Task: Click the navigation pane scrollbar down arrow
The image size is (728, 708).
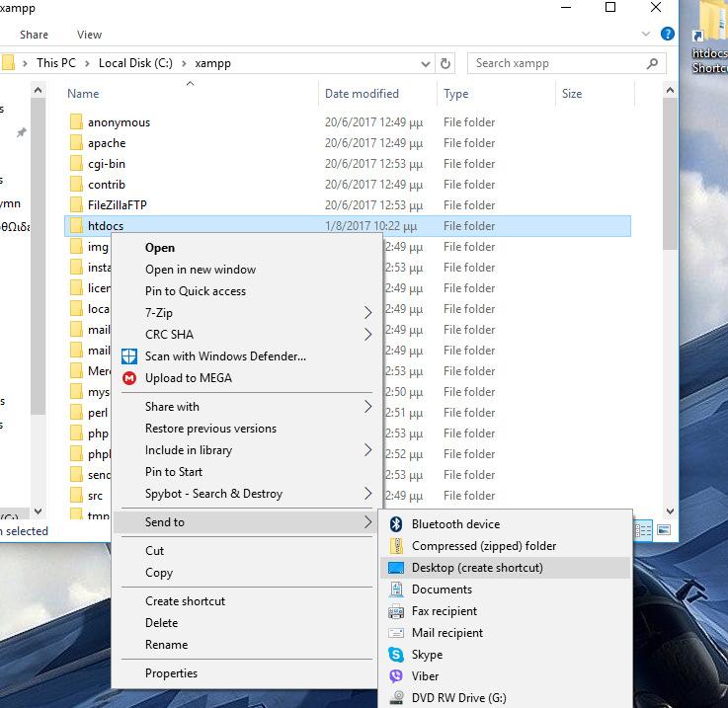Action: 39,511
